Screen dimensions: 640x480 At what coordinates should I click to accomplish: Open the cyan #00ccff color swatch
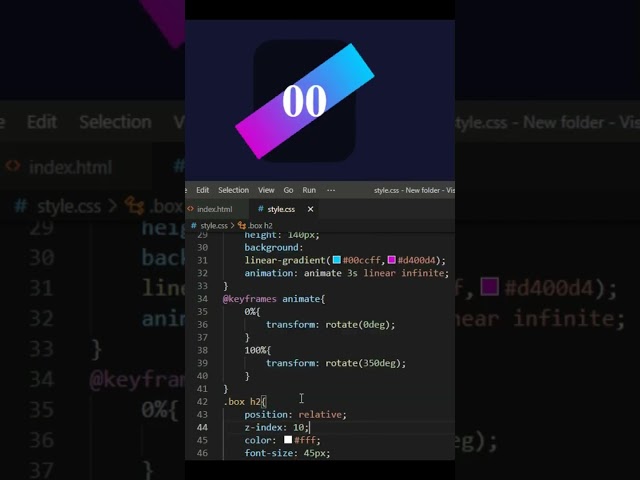(x=337, y=260)
